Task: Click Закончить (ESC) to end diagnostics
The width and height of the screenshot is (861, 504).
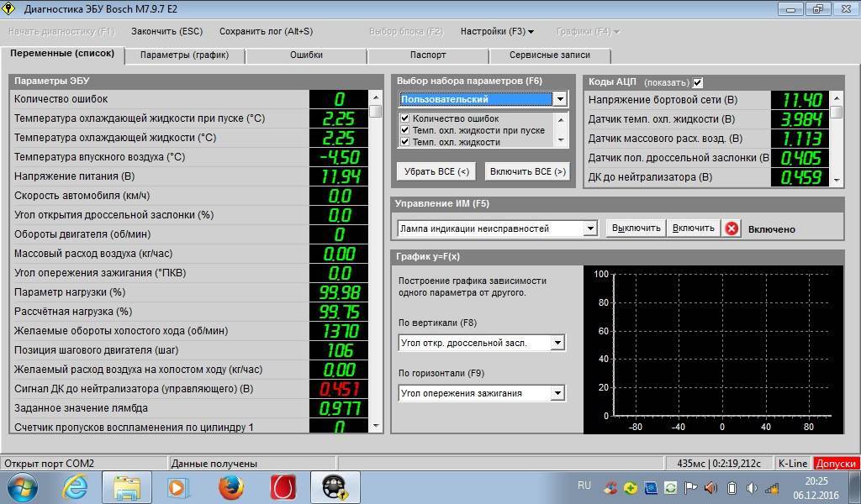Action: 166,32
